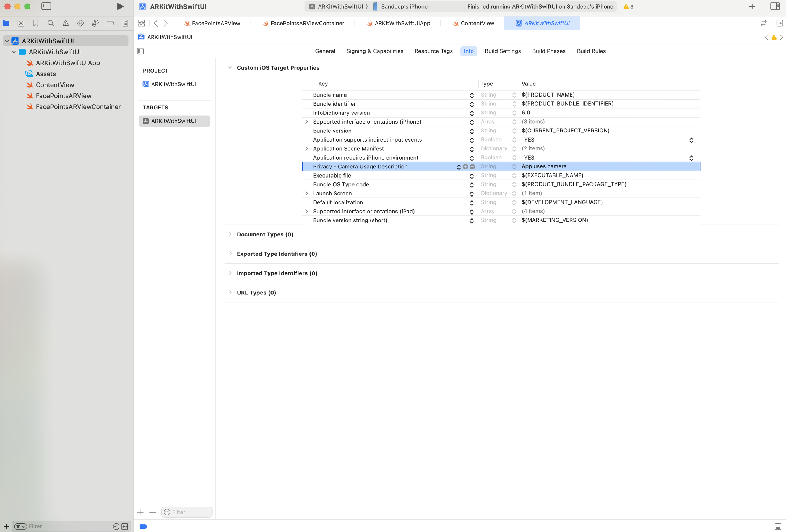786x532 pixels.
Task: Collapse Custom iOS Target Properties section
Action: (230, 68)
